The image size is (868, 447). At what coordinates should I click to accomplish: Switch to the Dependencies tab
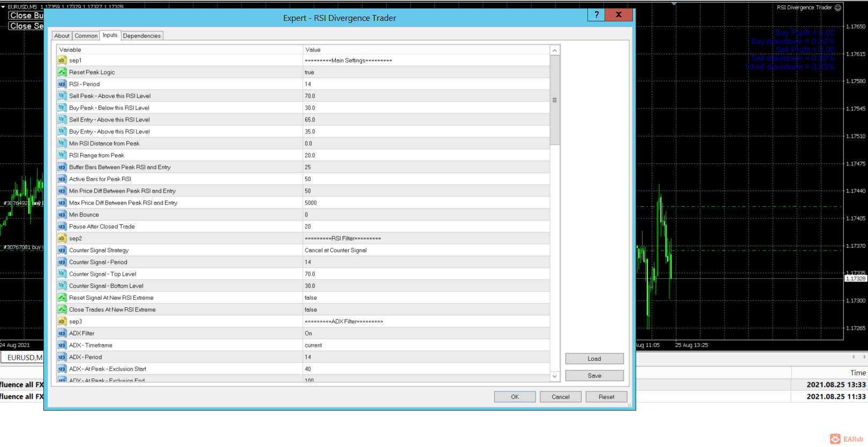tap(142, 36)
